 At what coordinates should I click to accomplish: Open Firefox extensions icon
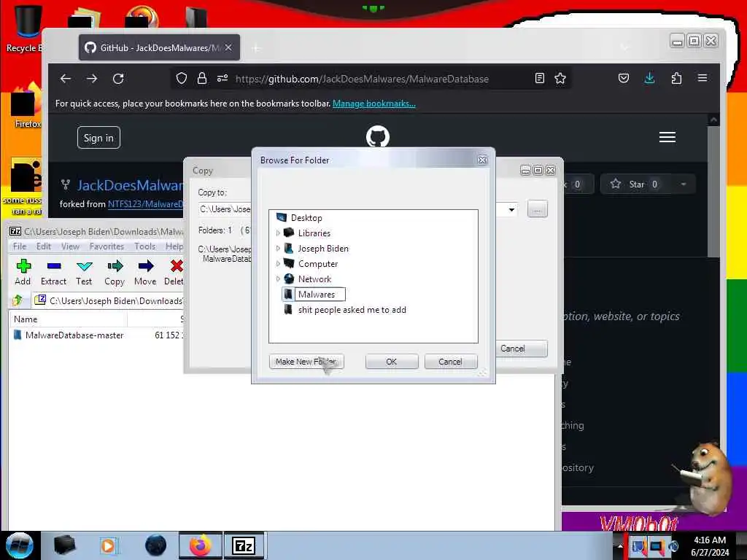pyautogui.click(x=676, y=79)
